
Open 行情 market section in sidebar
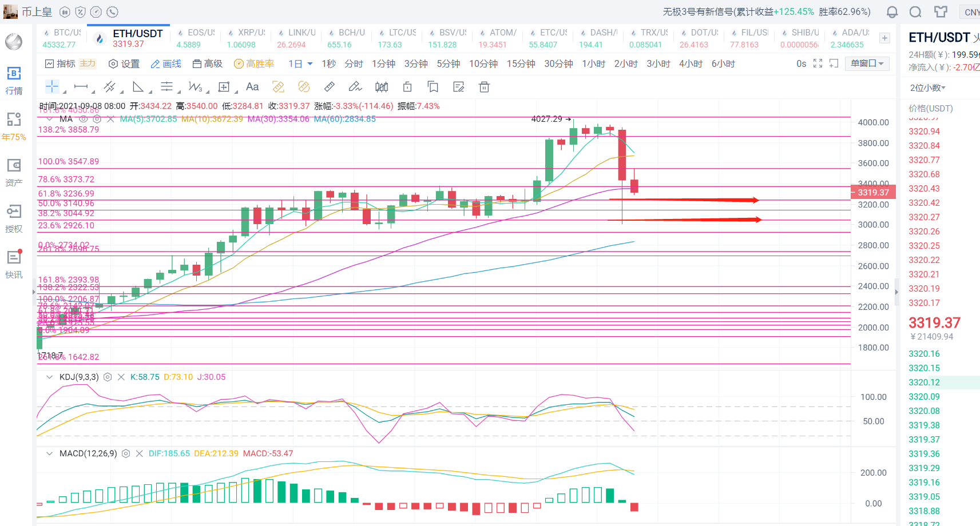[14, 80]
